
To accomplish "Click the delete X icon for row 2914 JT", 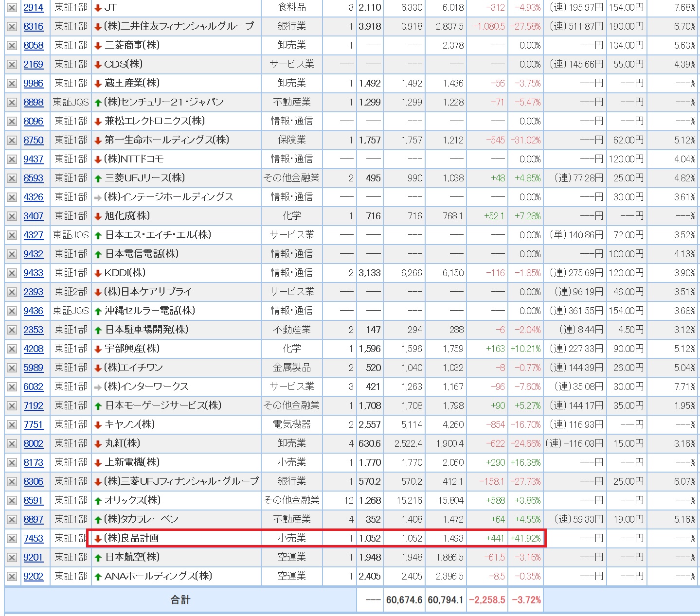I will pos(12,8).
